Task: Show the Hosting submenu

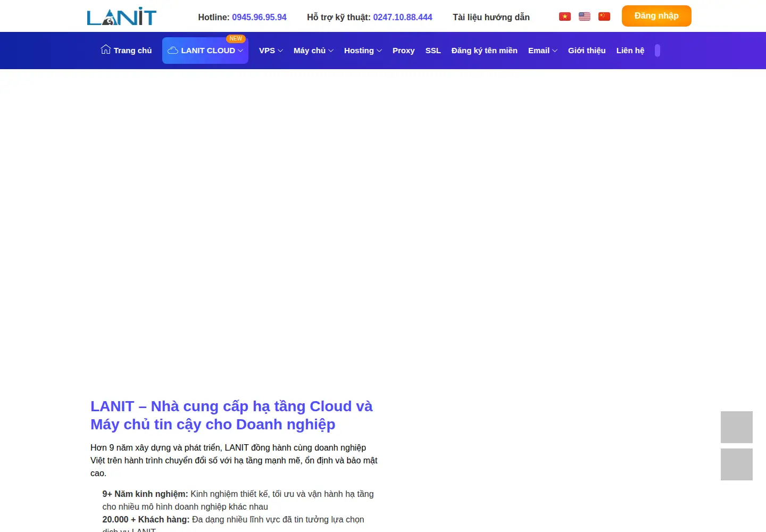Action: coord(363,51)
